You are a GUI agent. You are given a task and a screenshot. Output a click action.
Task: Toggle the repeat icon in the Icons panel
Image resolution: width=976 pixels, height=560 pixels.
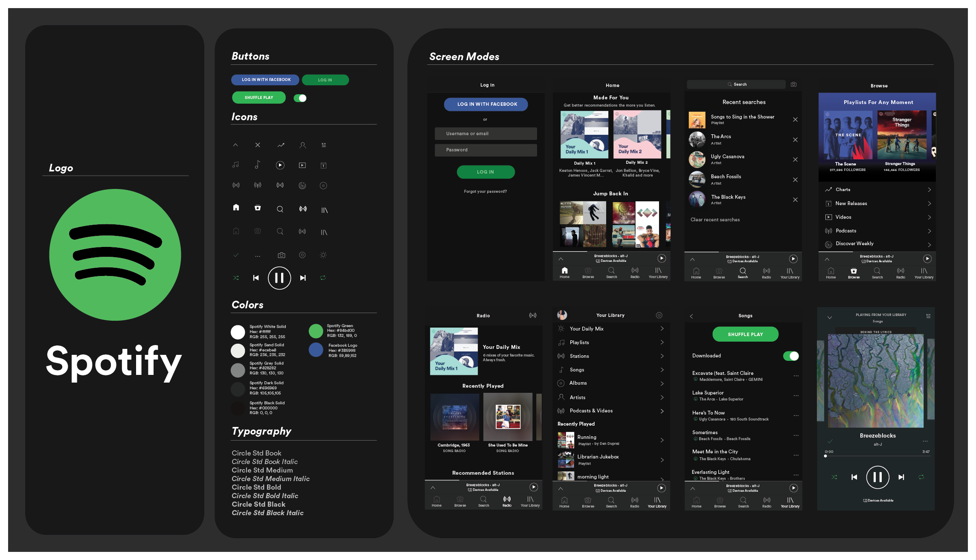(323, 278)
